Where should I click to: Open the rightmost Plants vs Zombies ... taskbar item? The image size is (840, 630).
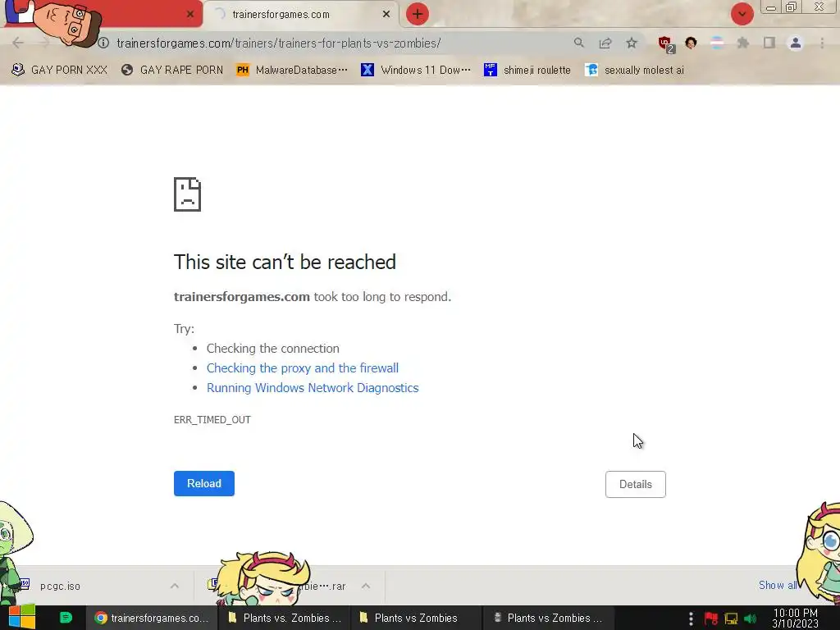[548, 618]
